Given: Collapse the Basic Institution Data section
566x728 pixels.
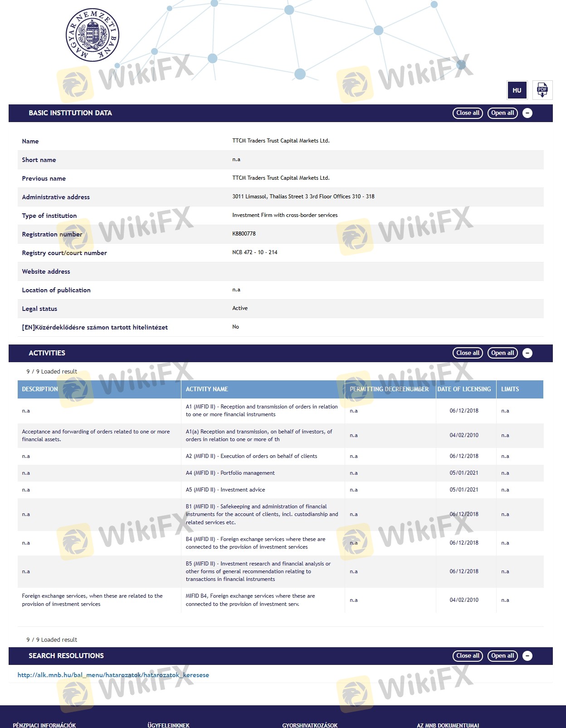Looking at the screenshot, I should 527,113.
